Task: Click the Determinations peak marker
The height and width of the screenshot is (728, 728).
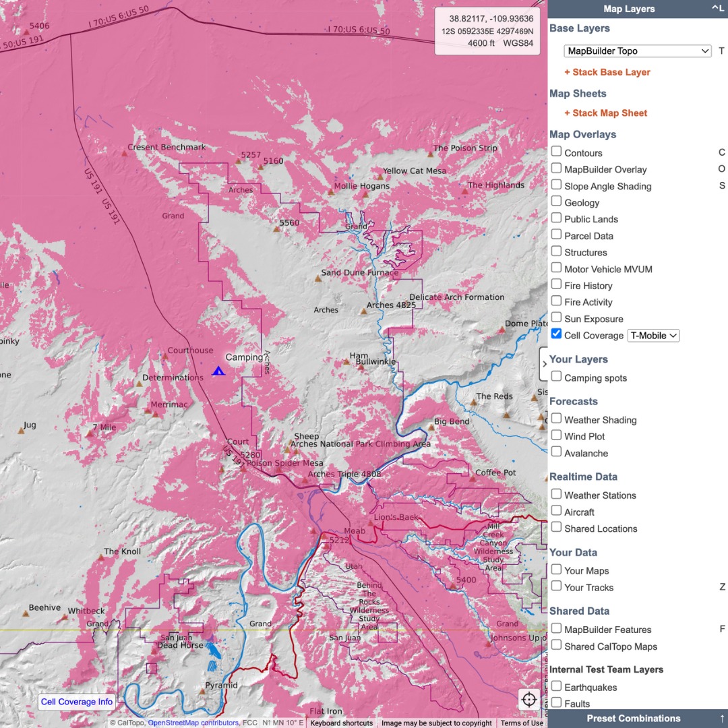Action: pyautogui.click(x=139, y=384)
